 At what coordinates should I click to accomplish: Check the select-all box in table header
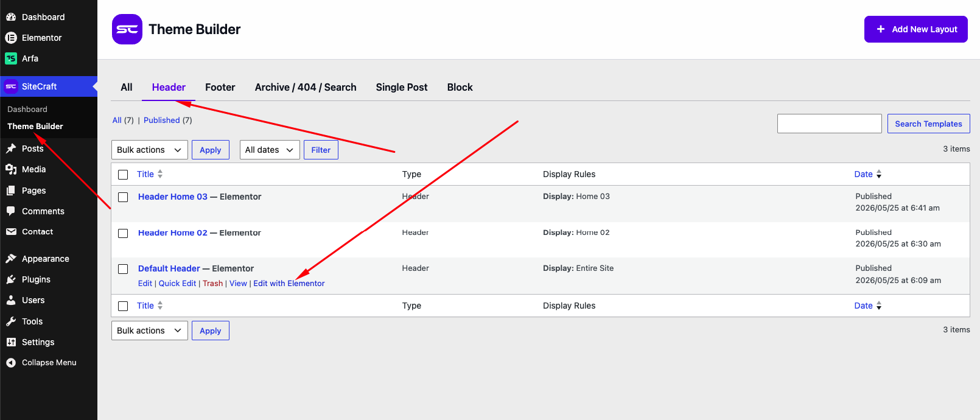point(123,175)
